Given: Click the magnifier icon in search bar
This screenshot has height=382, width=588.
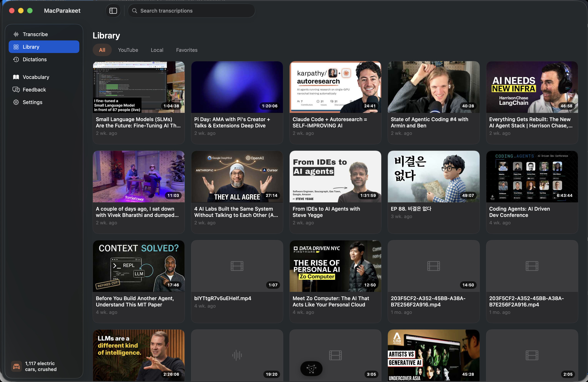Looking at the screenshot, I should [134, 11].
